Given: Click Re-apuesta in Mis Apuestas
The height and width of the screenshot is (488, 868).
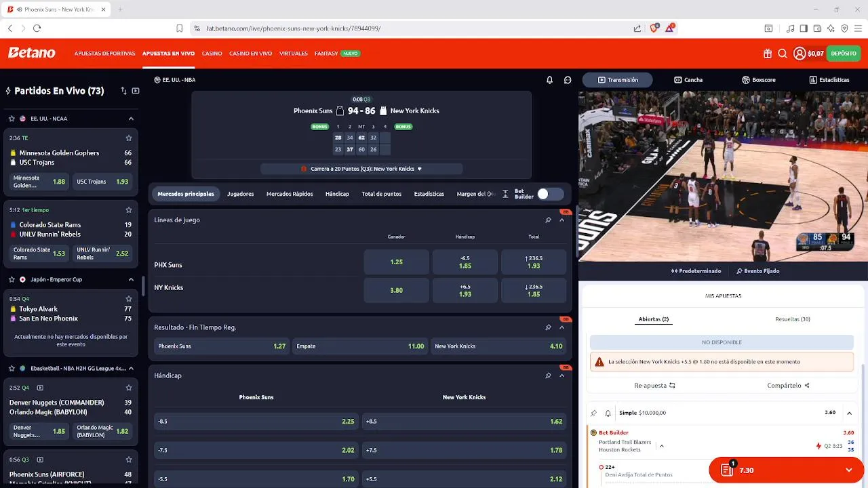Looking at the screenshot, I should [x=654, y=386].
